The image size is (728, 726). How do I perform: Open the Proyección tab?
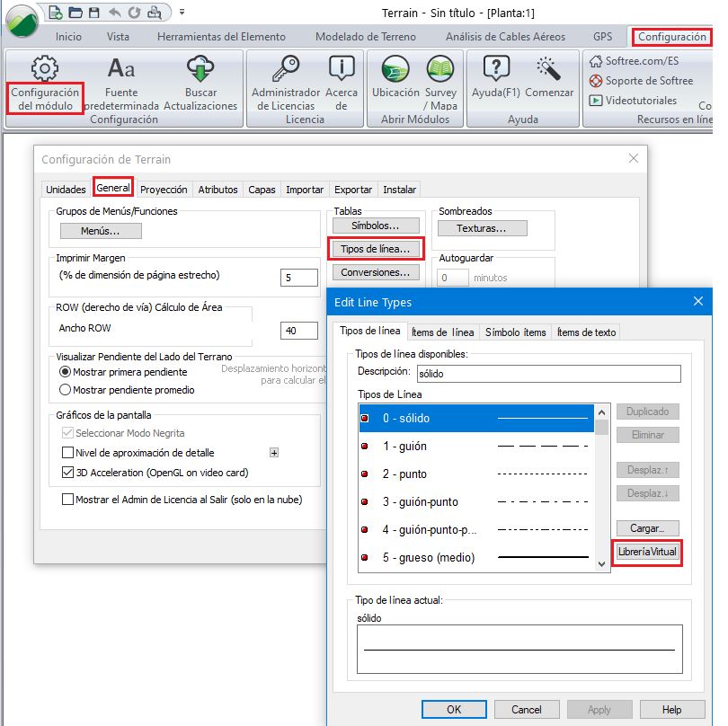pos(164,190)
